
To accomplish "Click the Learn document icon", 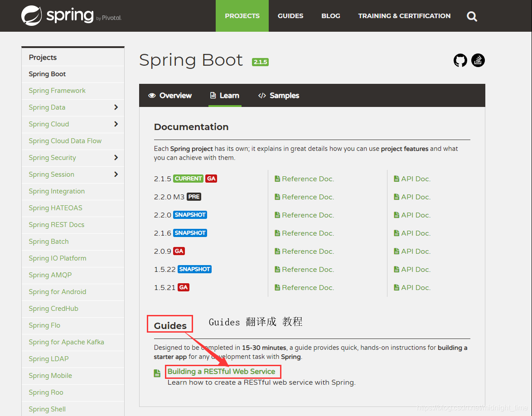I will pyautogui.click(x=213, y=95).
